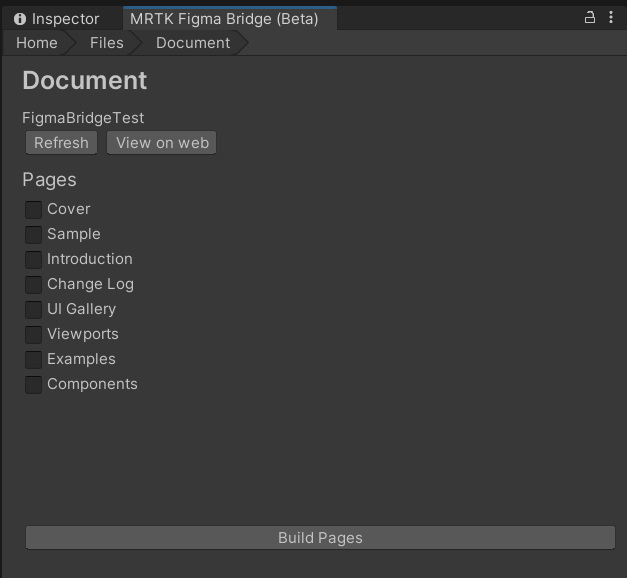Go to Home in the breadcrumb
The width and height of the screenshot is (627, 578).
37,43
